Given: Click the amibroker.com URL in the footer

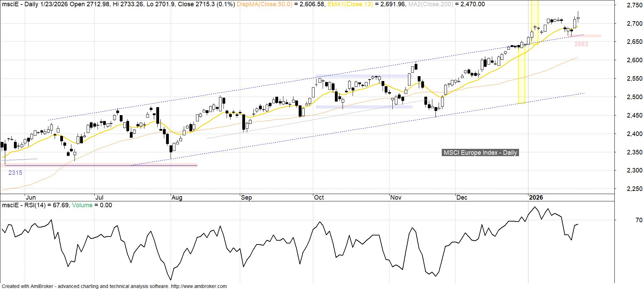Looking at the screenshot, I should click(x=199, y=286).
